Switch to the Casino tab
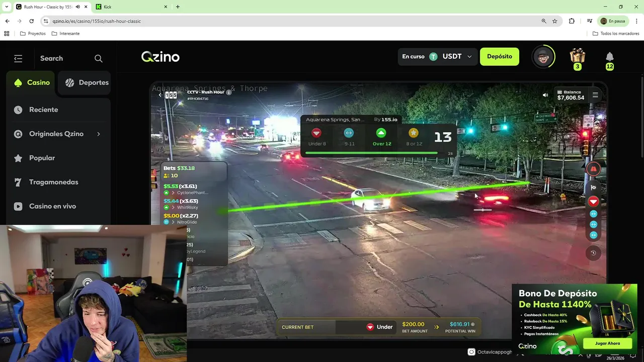 tap(32, 82)
